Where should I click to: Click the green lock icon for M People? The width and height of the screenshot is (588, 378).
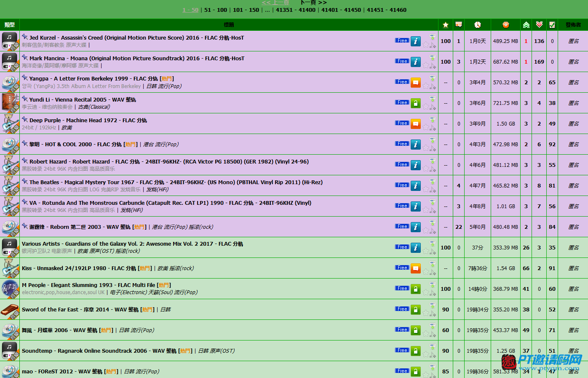(416, 289)
